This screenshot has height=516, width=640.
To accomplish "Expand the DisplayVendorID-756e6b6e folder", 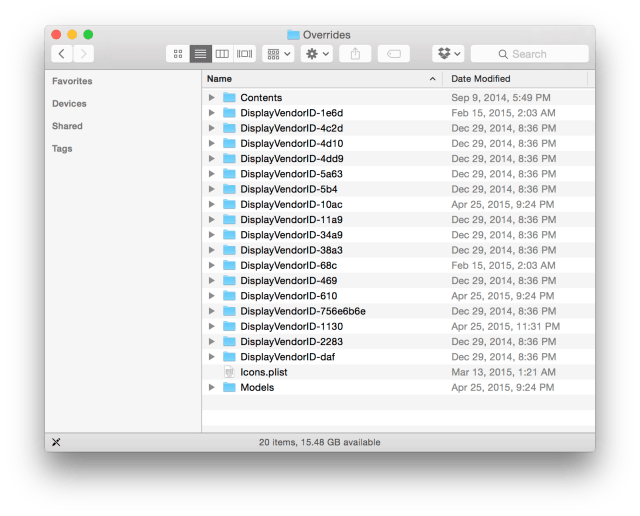I will pos(211,311).
